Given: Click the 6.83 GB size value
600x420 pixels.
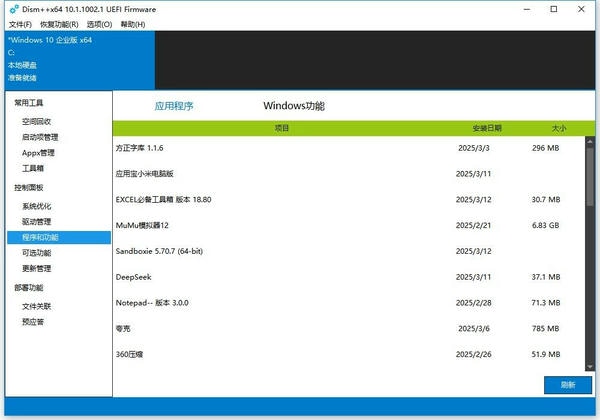Looking at the screenshot, I should [x=546, y=225].
